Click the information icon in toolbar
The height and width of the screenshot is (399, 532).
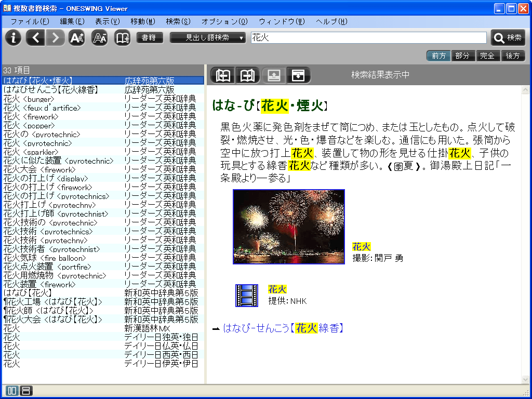pyautogui.click(x=13, y=37)
